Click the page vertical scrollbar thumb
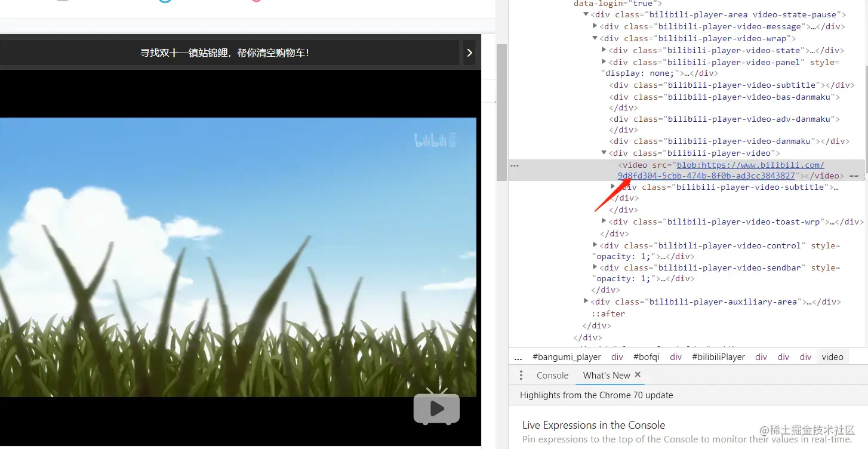868x449 pixels. (x=501, y=112)
